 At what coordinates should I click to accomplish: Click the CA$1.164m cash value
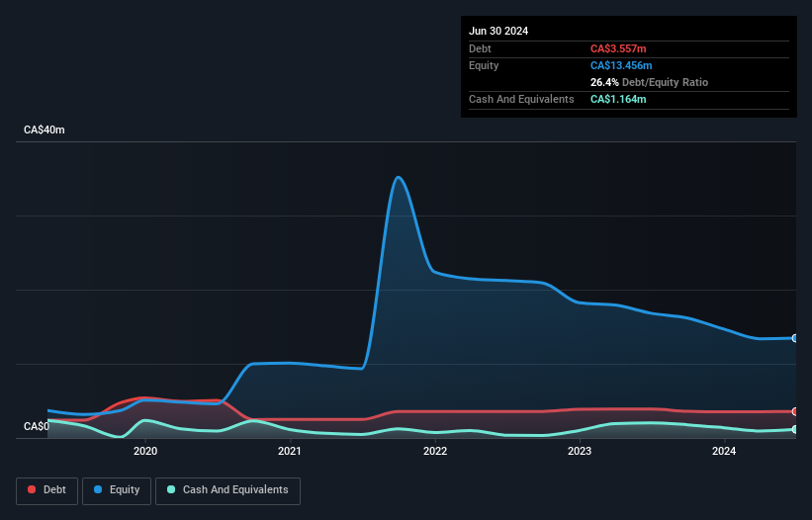(618, 99)
